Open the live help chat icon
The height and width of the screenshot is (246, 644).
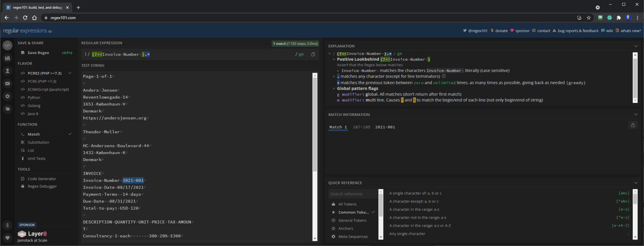tap(7, 109)
